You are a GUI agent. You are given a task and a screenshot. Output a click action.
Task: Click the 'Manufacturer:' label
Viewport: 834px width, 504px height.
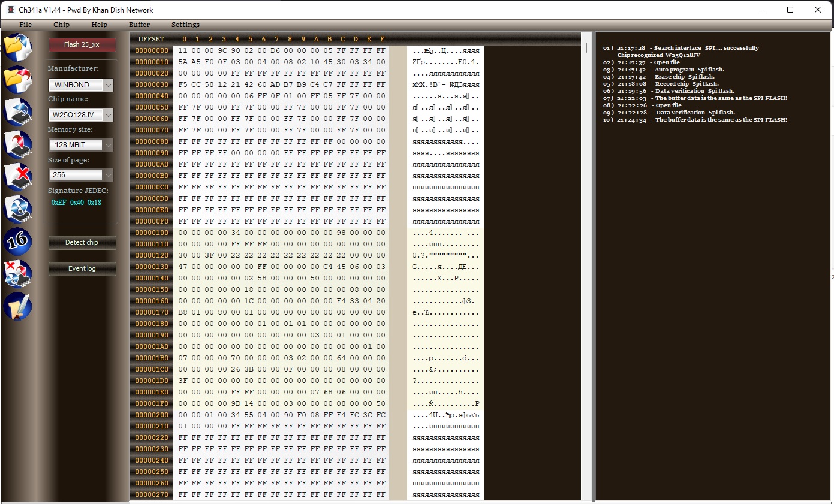pyautogui.click(x=73, y=68)
